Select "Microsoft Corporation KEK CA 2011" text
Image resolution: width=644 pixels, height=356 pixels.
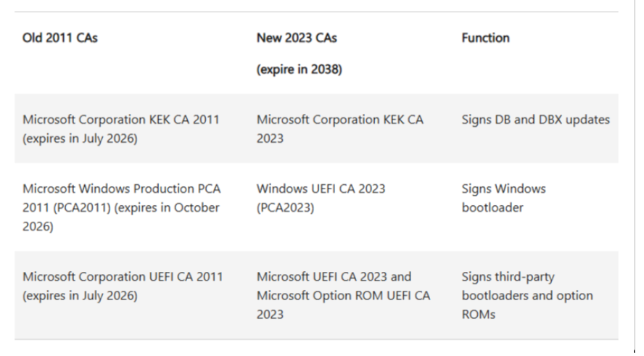pyautogui.click(x=120, y=120)
